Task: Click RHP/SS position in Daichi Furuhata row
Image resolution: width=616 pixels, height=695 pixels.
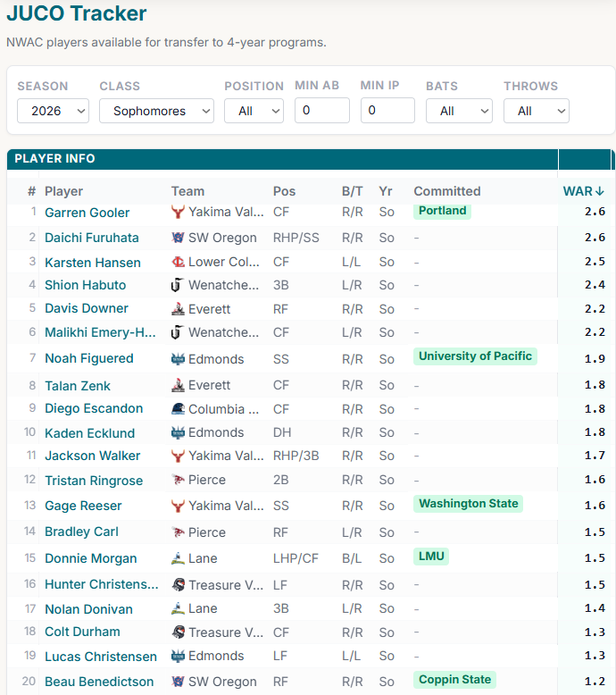Action: [296, 238]
